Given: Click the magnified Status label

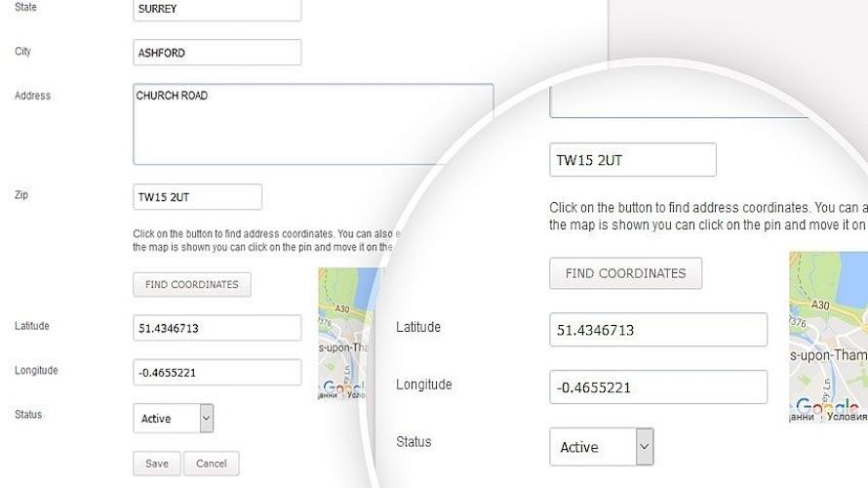Looking at the screenshot, I should coord(414,441).
